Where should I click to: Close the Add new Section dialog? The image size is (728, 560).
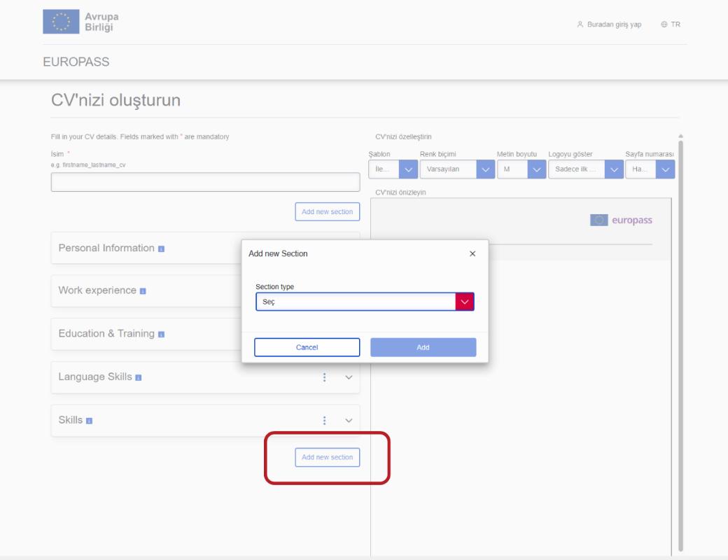pyautogui.click(x=472, y=253)
